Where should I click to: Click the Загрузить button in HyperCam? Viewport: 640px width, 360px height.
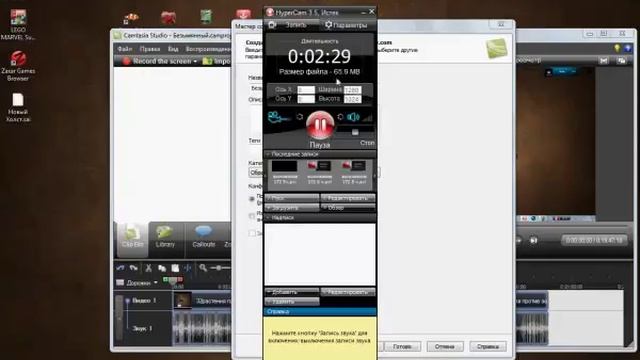click(292, 207)
